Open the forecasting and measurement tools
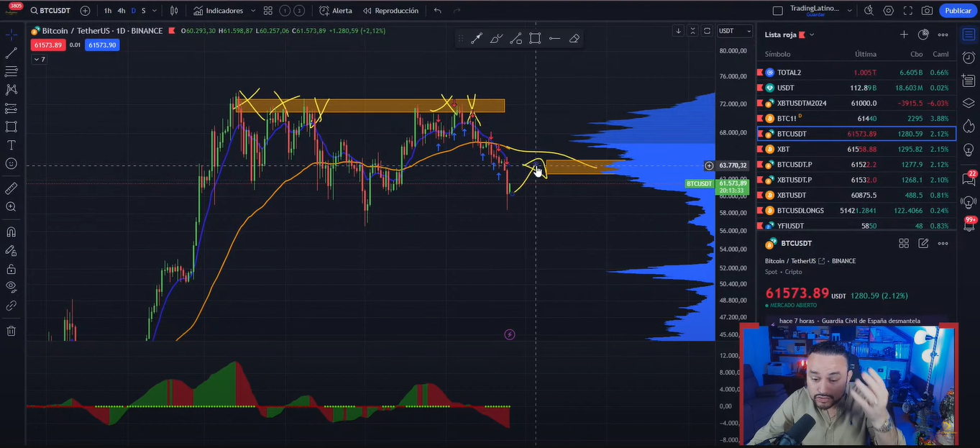Viewport: 980px width, 448px height. [x=12, y=109]
